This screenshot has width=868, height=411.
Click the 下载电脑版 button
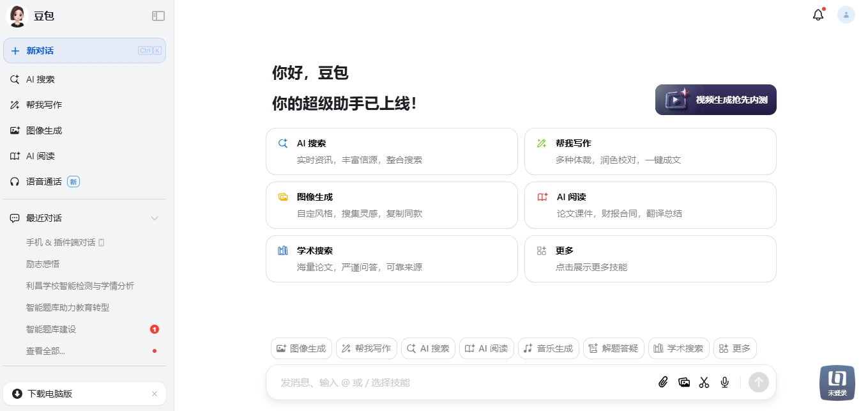(84, 394)
